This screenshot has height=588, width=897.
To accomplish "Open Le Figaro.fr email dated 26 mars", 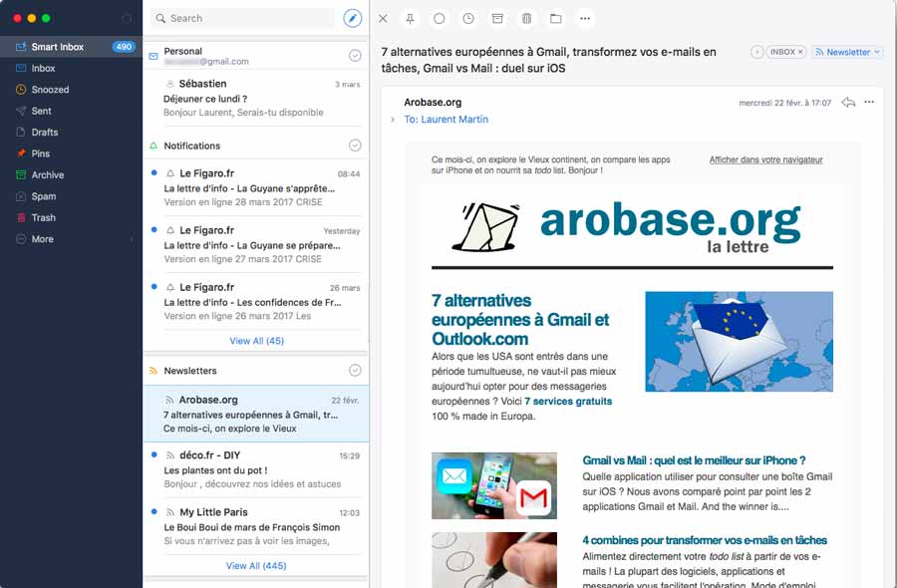I will [256, 301].
